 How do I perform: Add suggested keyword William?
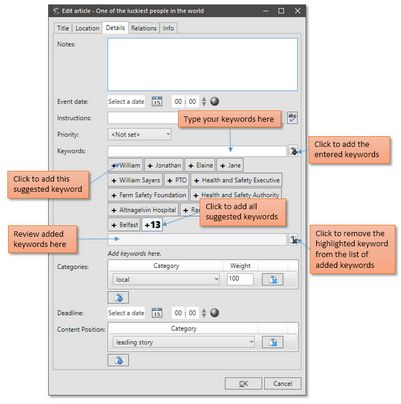click(126, 165)
